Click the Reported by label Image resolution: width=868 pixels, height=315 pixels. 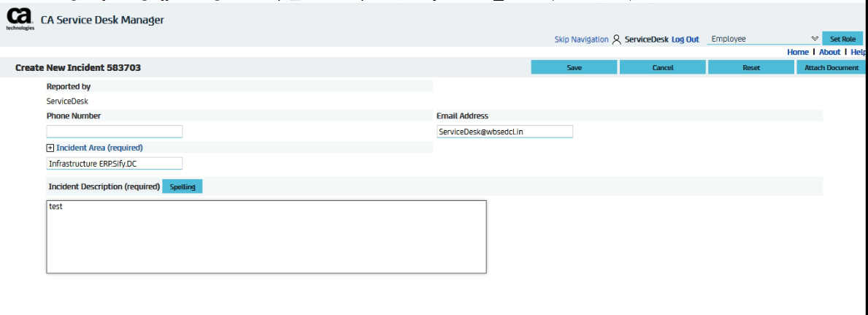(x=69, y=86)
